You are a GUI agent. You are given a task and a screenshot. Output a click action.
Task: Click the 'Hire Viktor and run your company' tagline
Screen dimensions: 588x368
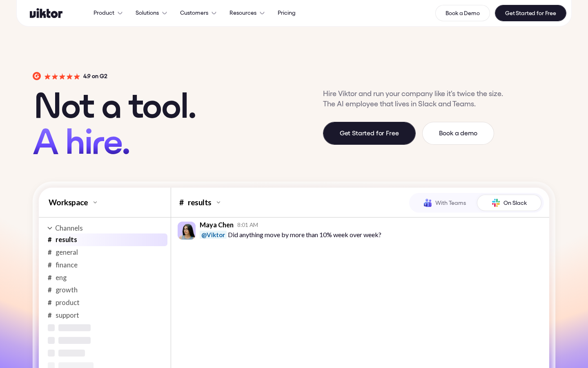(x=413, y=99)
